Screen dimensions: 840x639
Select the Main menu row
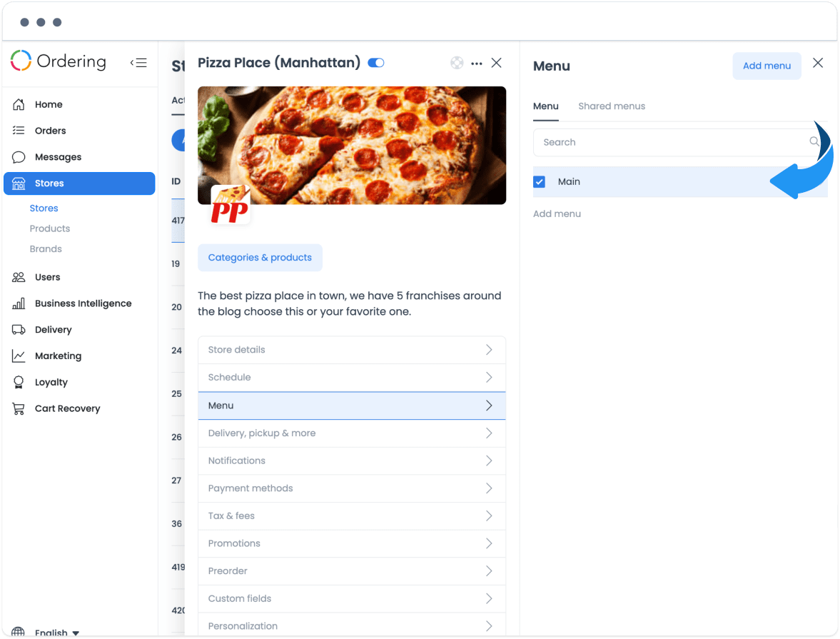pyautogui.click(x=680, y=182)
